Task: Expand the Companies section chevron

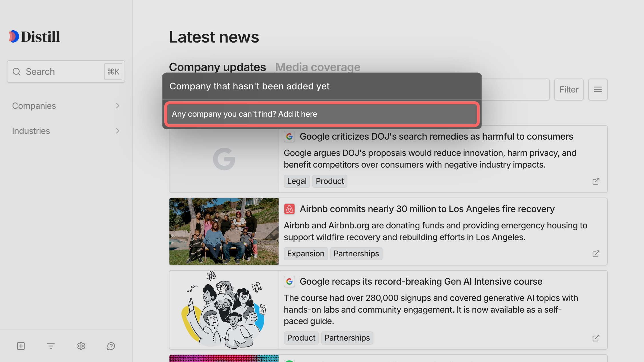Action: click(x=117, y=106)
